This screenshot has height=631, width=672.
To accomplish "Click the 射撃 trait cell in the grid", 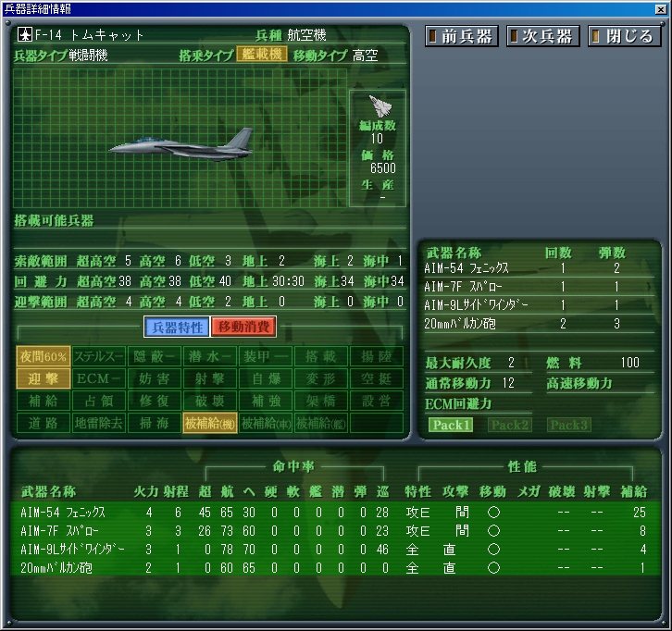I will (x=209, y=378).
